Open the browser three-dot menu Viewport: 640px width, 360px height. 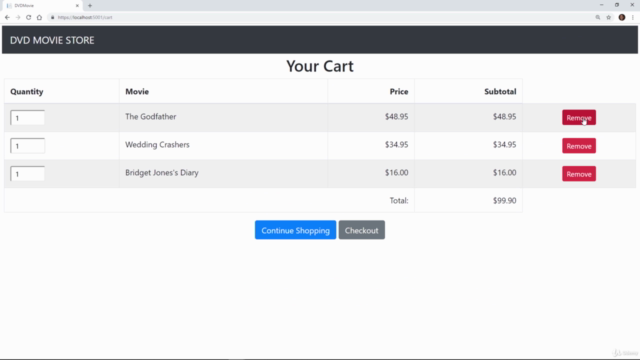pyautogui.click(x=633, y=18)
